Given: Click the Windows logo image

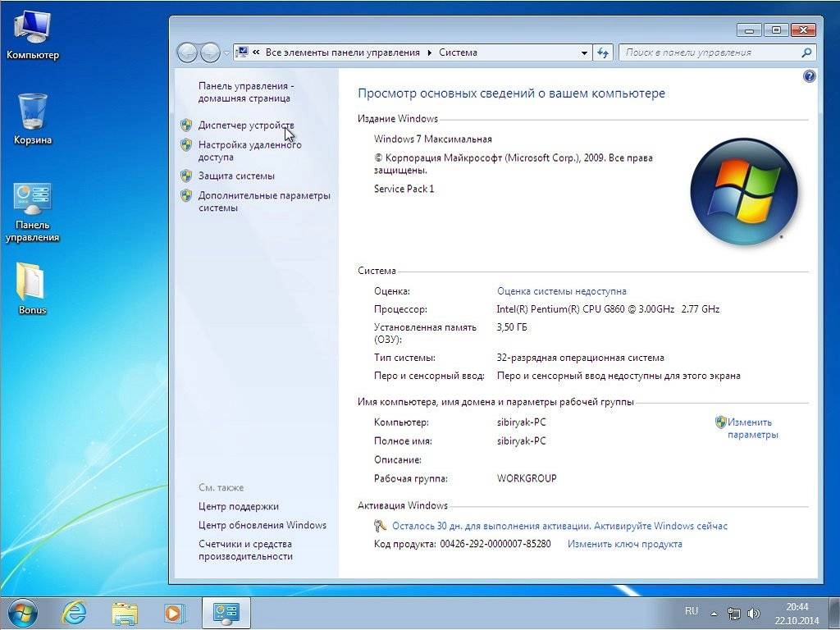Looking at the screenshot, I should pyautogui.click(x=744, y=192).
